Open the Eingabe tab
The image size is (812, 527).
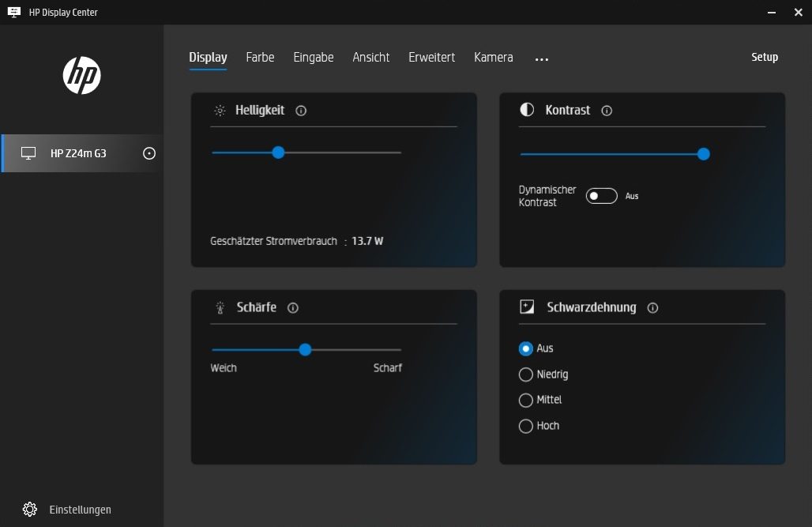tap(314, 58)
